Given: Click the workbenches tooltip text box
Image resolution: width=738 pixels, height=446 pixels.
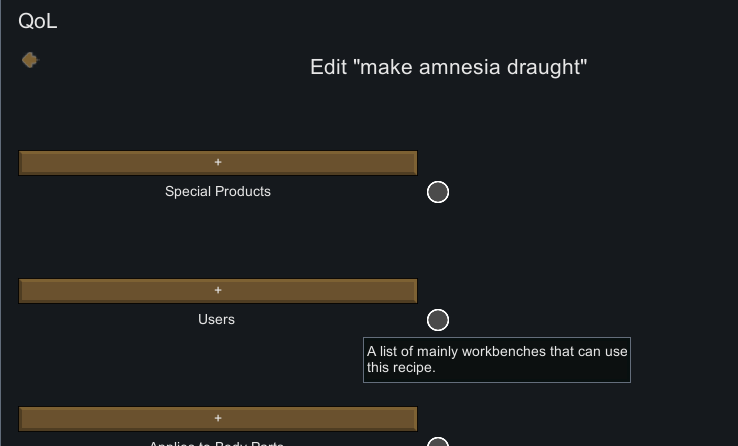Looking at the screenshot, I should point(497,360).
